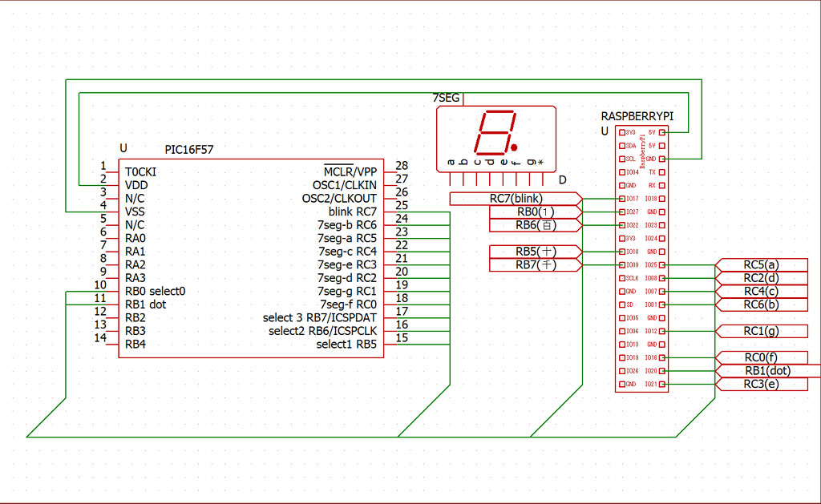Click the RB1 dot pin label
Image resolution: width=821 pixels, height=504 pixels.
(x=146, y=304)
